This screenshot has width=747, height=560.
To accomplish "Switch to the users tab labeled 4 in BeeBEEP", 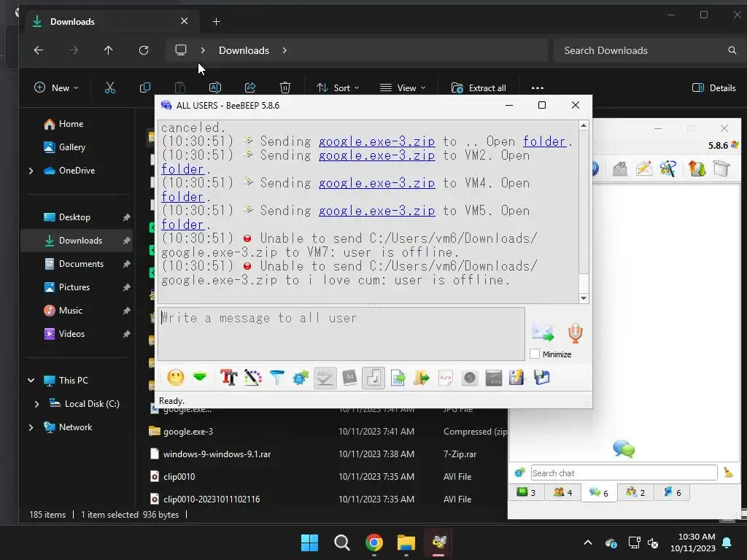I will point(562,492).
